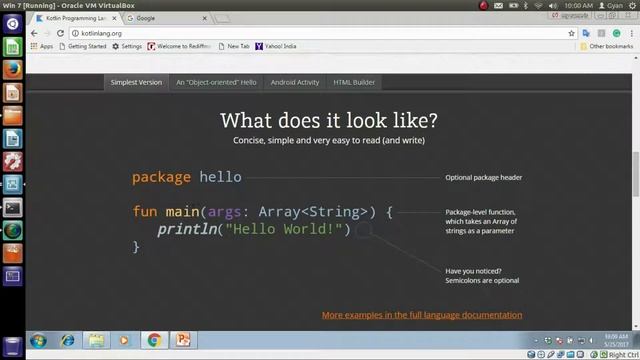
Task: Open the Ubuntu volume indicator
Action: tap(553, 5)
